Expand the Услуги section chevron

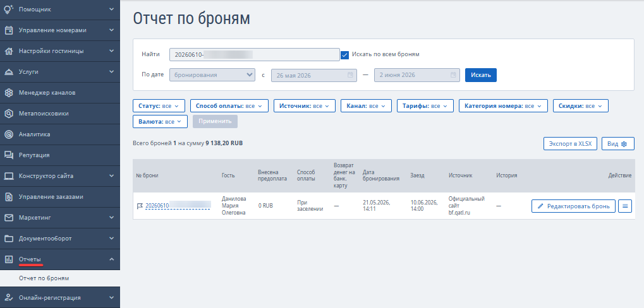coord(112,72)
